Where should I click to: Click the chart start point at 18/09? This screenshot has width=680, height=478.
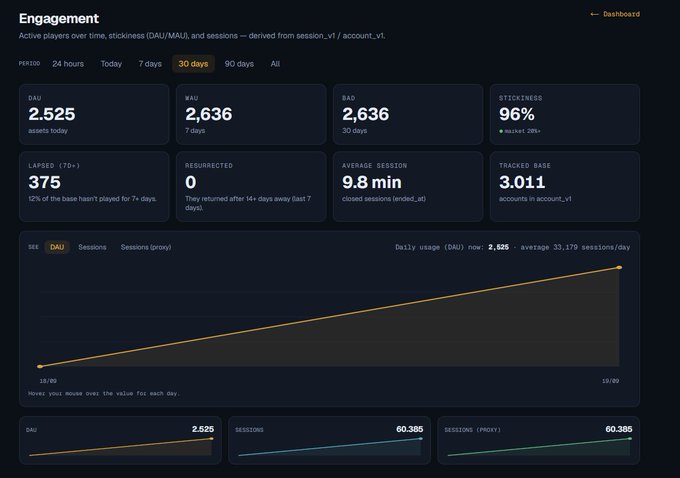[x=40, y=367]
